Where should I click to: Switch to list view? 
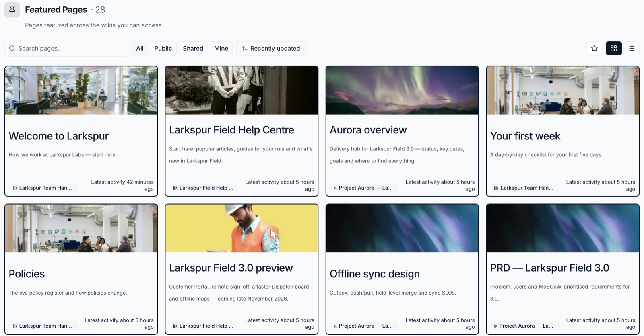[632, 48]
